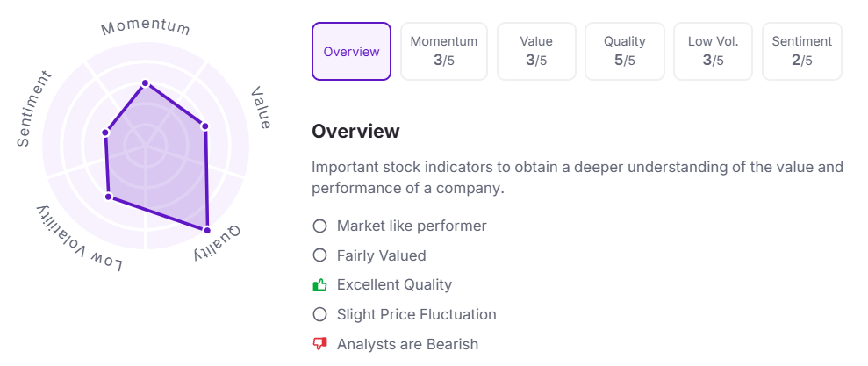This screenshot has width=868, height=366.
Task: Click the Excellent Quality indicator text
Action: [394, 285]
